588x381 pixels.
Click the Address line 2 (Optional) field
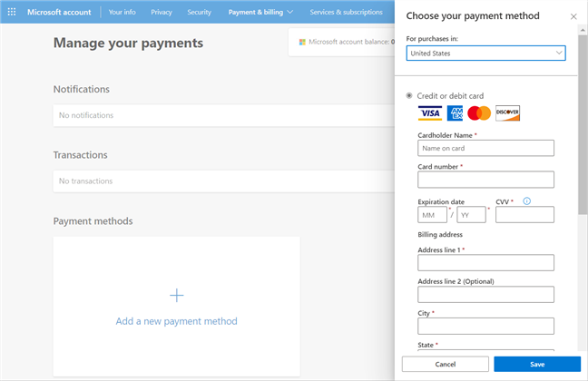click(485, 295)
